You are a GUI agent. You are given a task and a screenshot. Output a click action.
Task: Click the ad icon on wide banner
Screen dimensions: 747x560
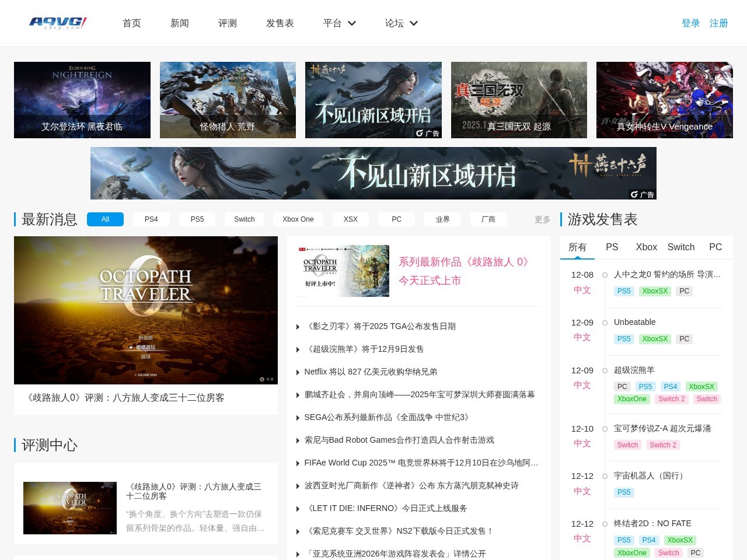coord(642,194)
